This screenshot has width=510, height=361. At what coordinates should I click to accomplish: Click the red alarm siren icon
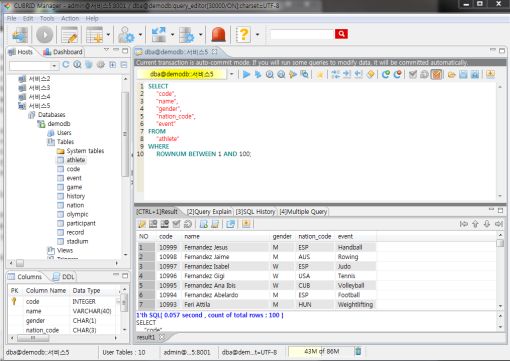218,35
